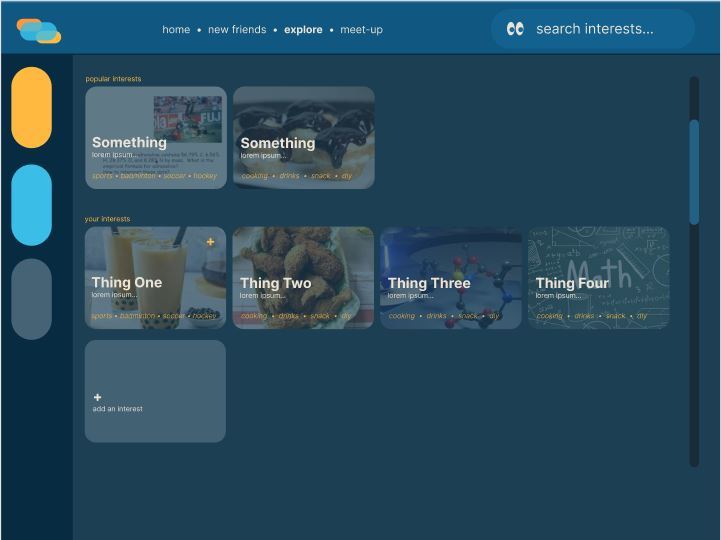Click the vertical scrollbar thumb

694,172
